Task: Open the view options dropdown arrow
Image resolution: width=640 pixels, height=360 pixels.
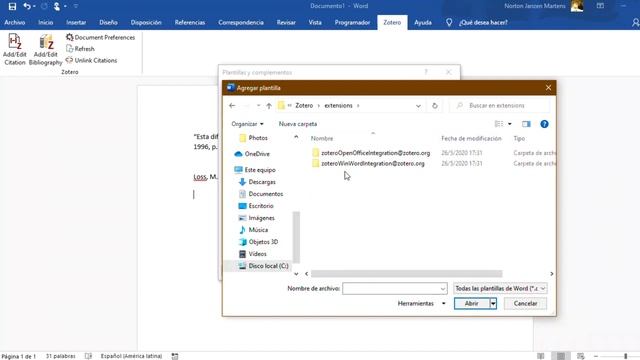Action: click(x=510, y=124)
